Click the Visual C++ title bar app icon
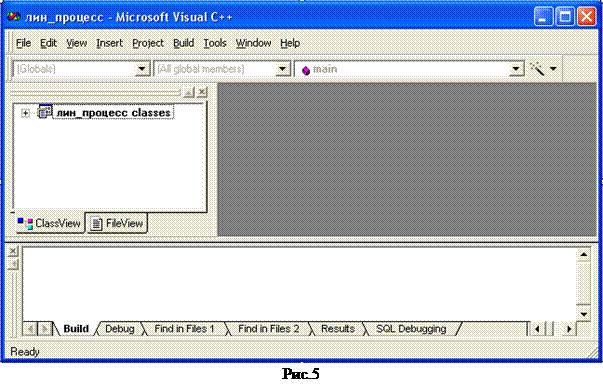The image size is (603, 389). [13, 17]
